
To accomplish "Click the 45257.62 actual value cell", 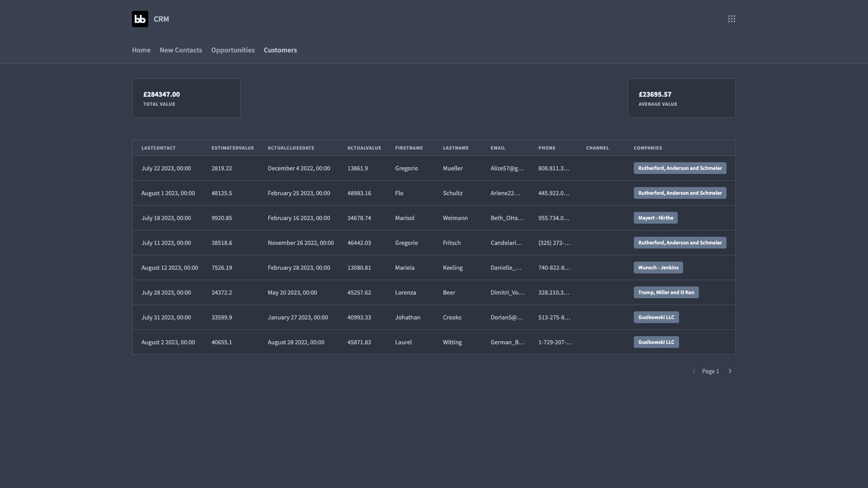I will coord(359,292).
